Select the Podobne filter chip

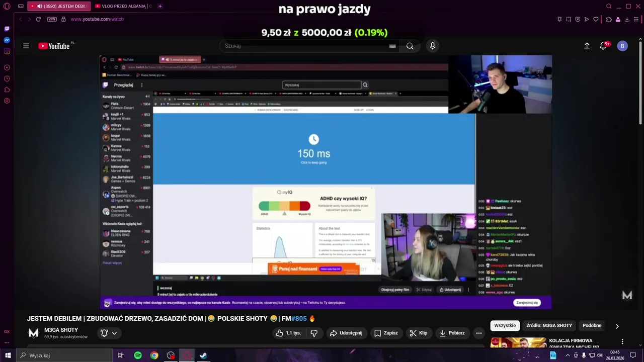pos(592,325)
